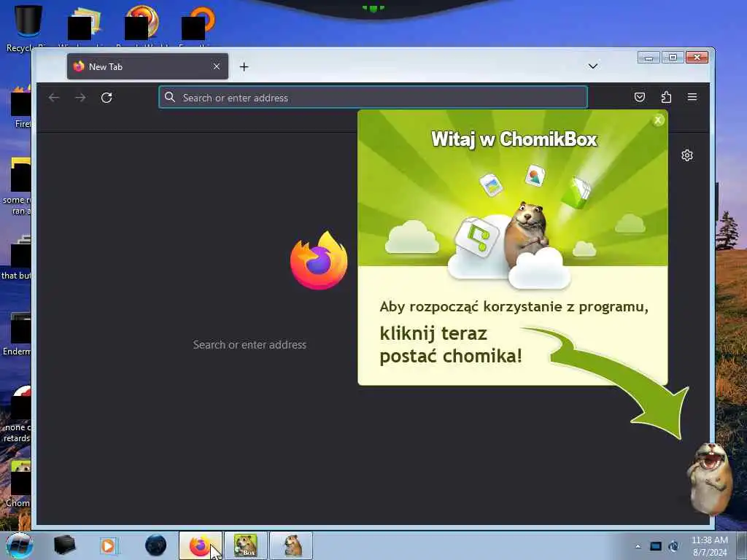This screenshot has height=560, width=747.
Task: Click the laughing hamster character
Action: 710,478
